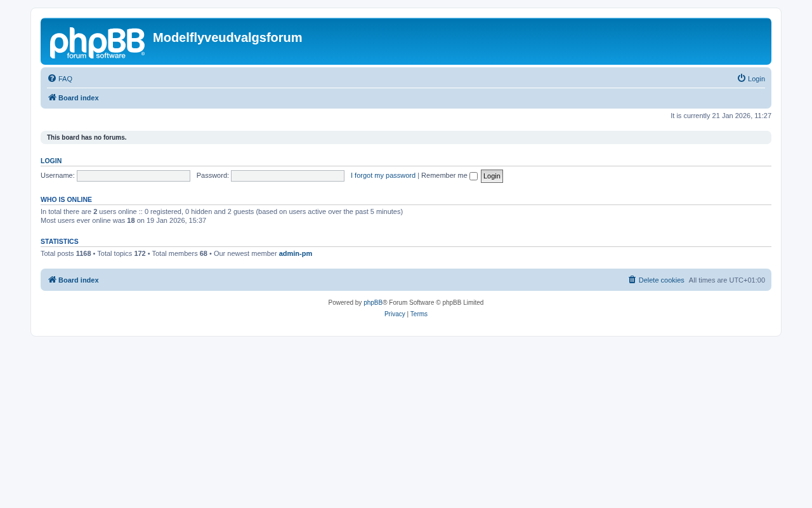Focus the Password input field

coord(287,176)
